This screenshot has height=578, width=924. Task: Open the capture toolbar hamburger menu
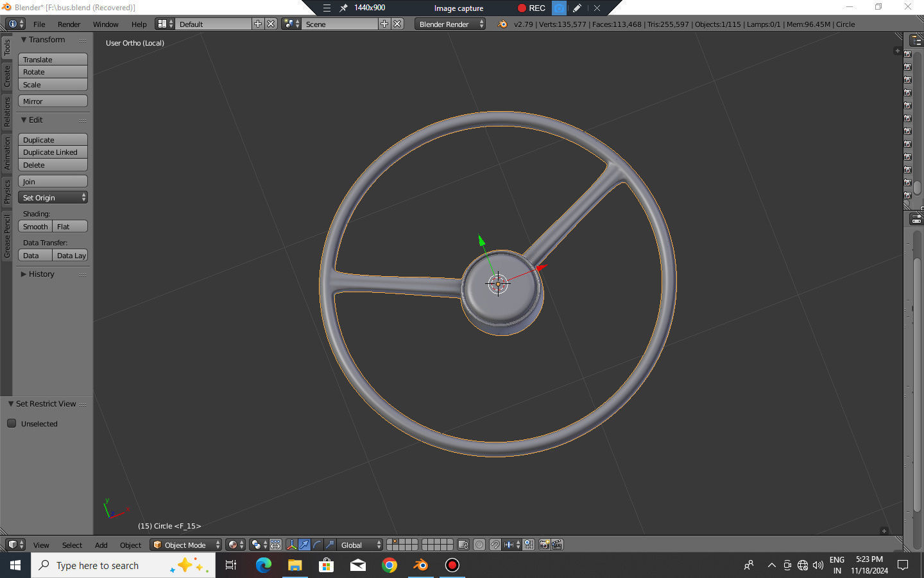(x=327, y=8)
